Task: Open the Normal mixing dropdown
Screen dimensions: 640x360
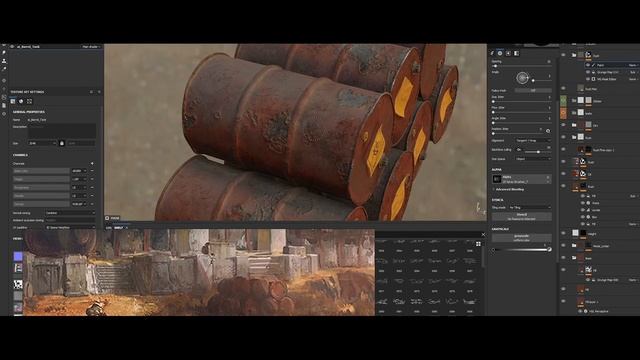Action: (70, 213)
